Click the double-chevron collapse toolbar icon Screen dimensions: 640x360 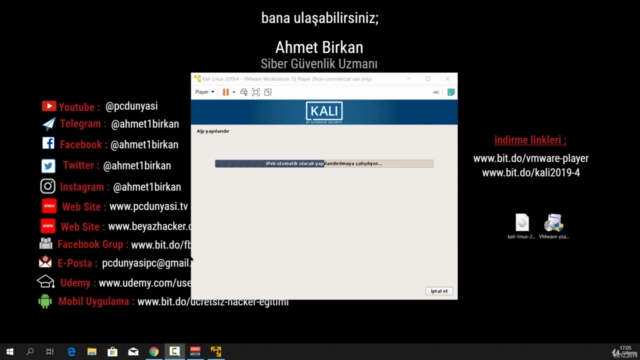pos(436,92)
